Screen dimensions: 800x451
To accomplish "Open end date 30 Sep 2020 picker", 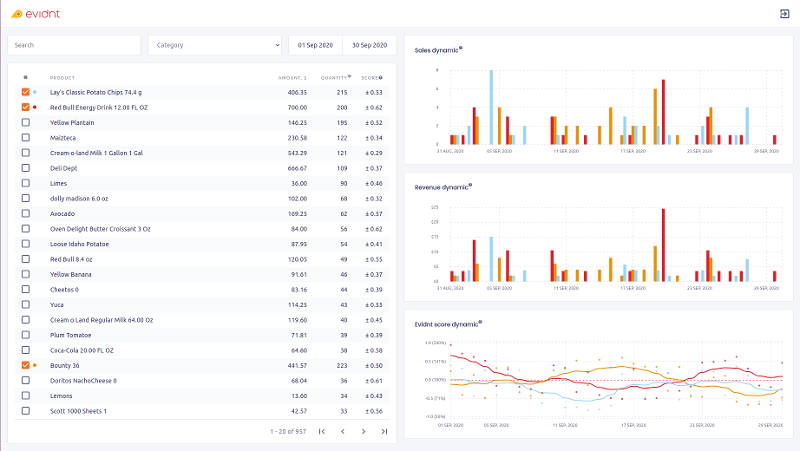I will 369,45.
